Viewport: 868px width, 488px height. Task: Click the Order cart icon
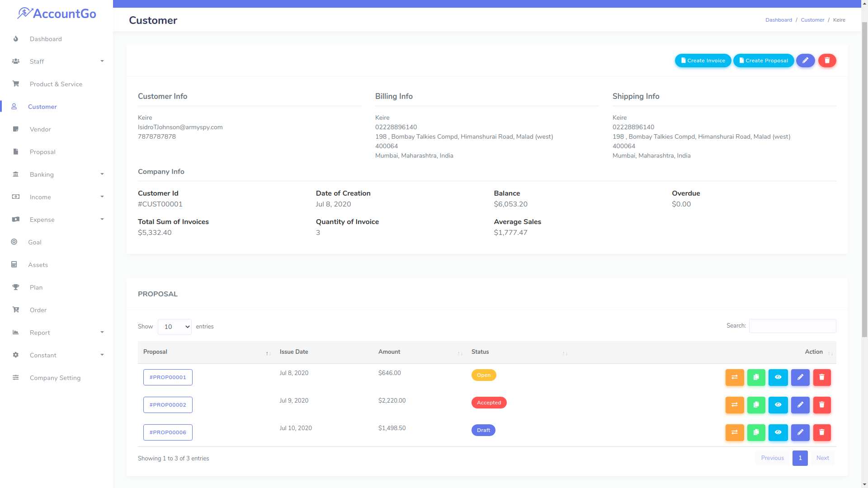(x=16, y=310)
